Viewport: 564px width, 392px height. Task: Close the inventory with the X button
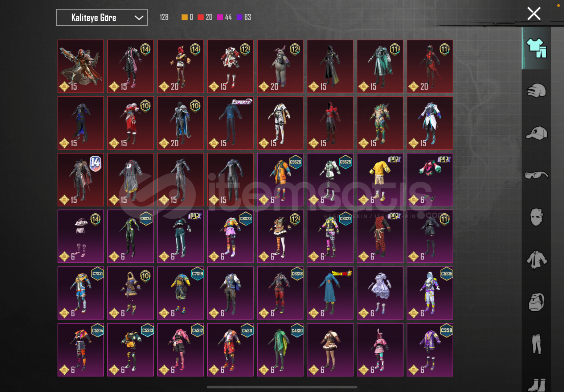coord(534,14)
